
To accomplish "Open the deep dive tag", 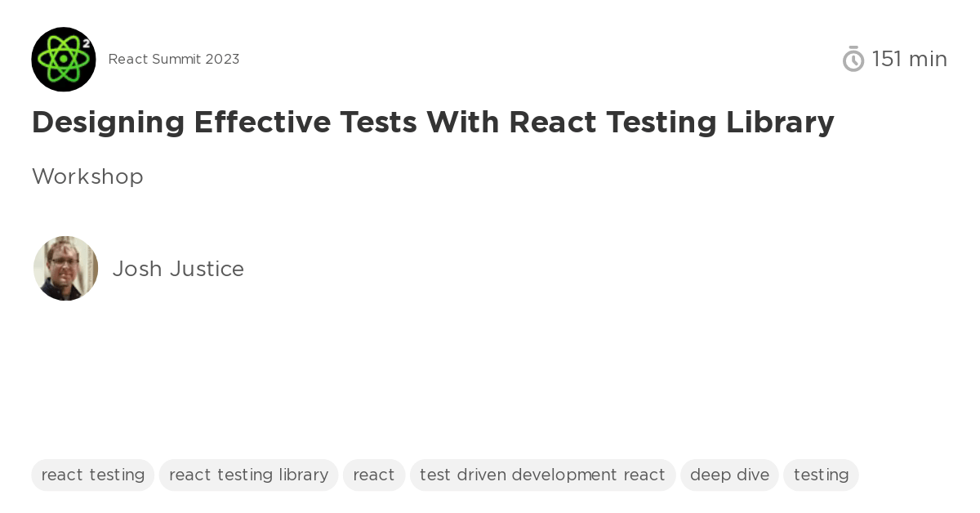I will 729,475.
